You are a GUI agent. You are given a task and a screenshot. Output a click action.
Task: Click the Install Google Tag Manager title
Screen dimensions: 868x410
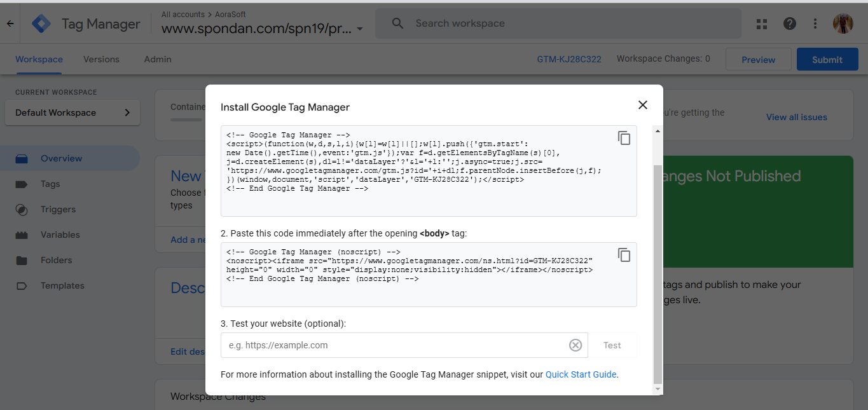pos(285,107)
